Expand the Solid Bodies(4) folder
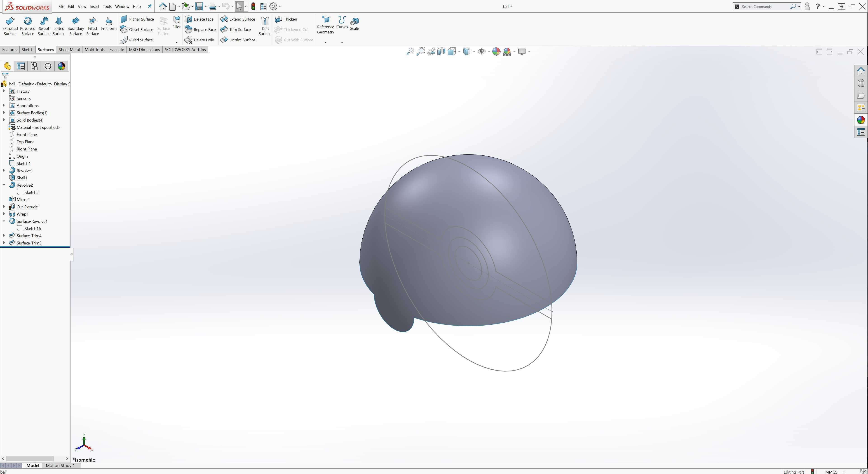Screen dimensions: 868x474 point(4,120)
